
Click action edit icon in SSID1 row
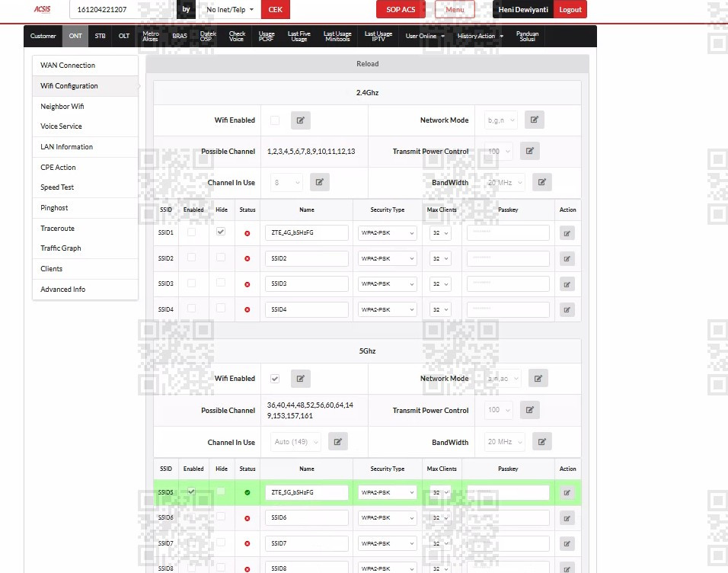click(567, 233)
